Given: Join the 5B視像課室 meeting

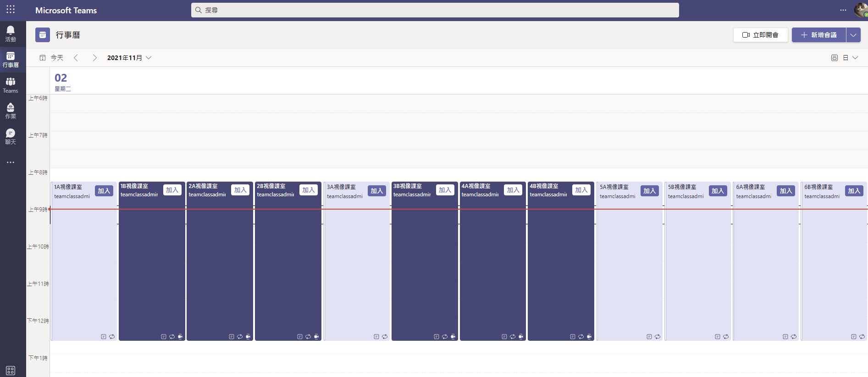Looking at the screenshot, I should click(x=718, y=191).
